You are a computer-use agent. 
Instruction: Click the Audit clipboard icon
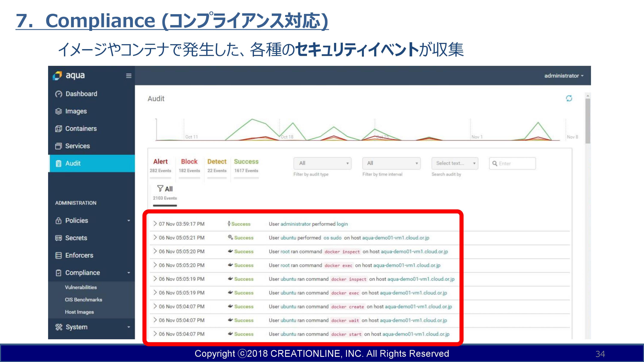point(59,163)
